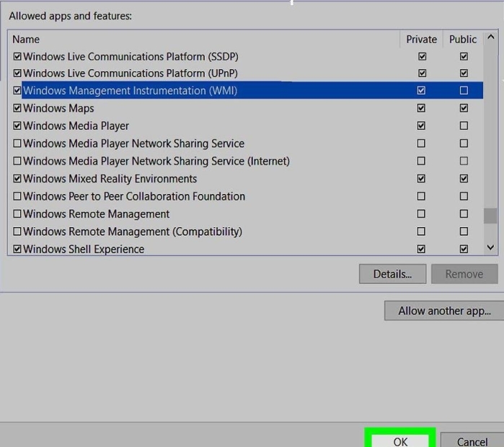
Task: Select Windows Remote Management (Compatibility) row text
Action: click(133, 231)
